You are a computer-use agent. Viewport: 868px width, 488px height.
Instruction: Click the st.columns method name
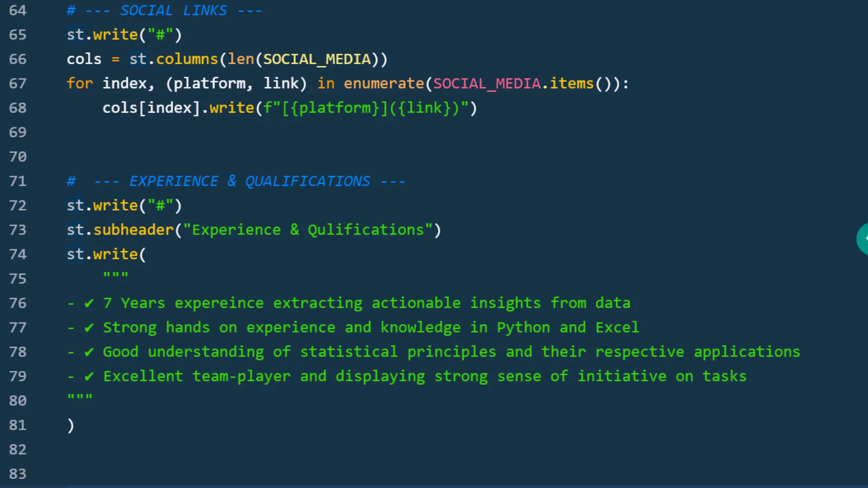point(187,59)
